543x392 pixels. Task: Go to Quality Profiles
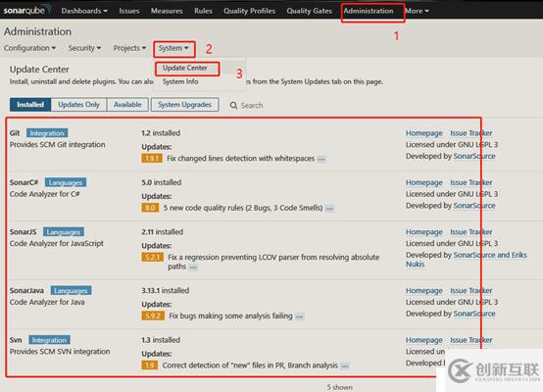pos(249,11)
